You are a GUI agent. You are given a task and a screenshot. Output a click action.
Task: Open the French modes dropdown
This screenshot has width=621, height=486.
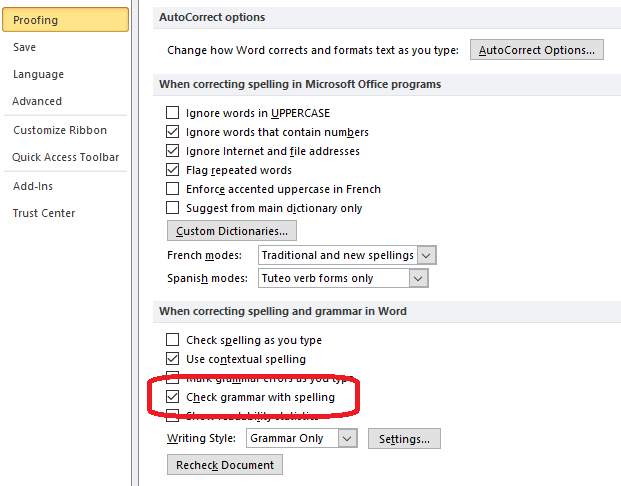(427, 255)
